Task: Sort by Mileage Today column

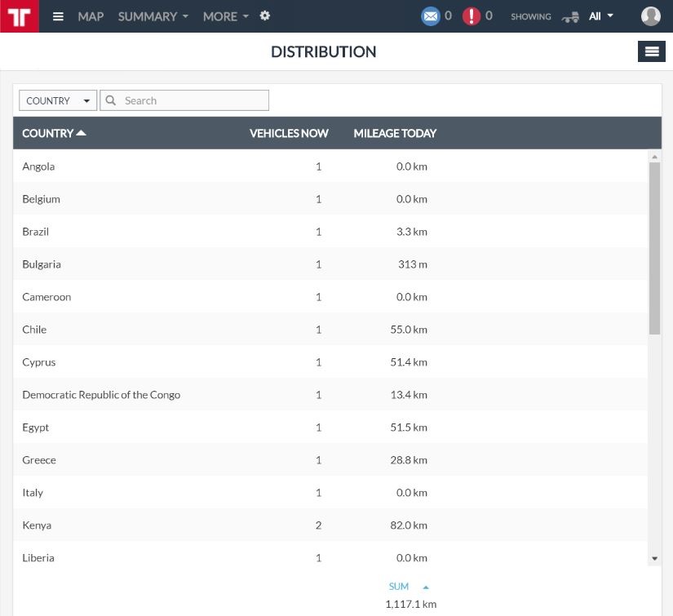Action: 395,133
